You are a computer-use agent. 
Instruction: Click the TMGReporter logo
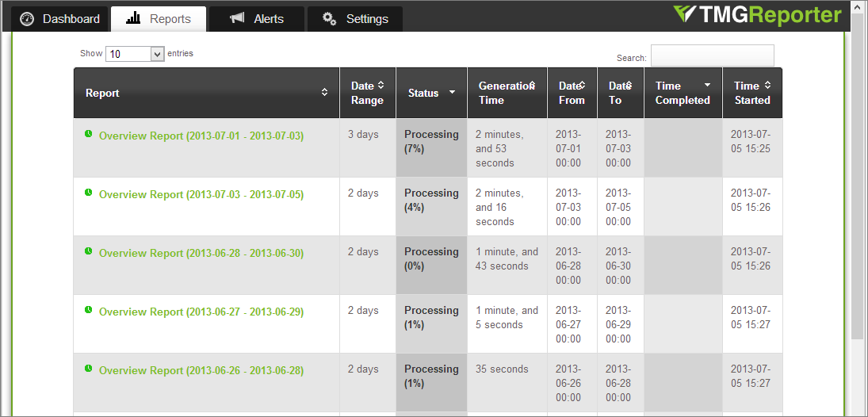pos(757,15)
